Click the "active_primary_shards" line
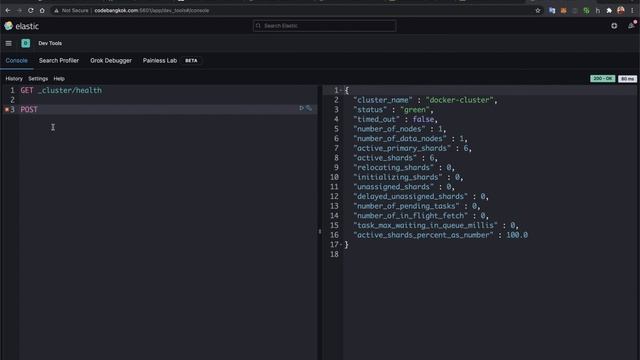Viewport: 640px width, 360px height. (x=412, y=148)
